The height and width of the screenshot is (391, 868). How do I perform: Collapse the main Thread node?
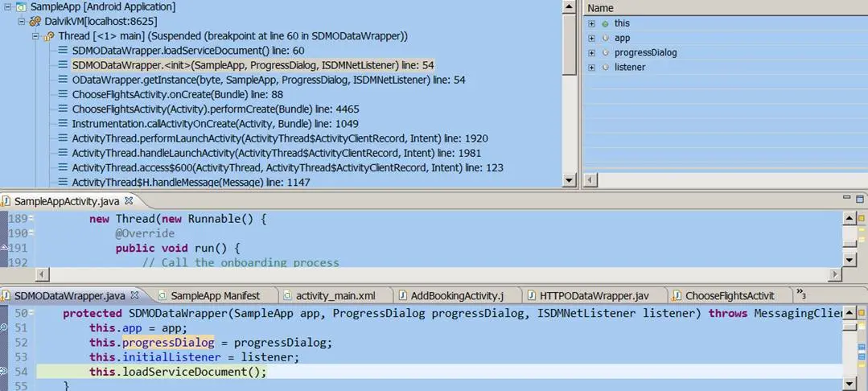35,36
